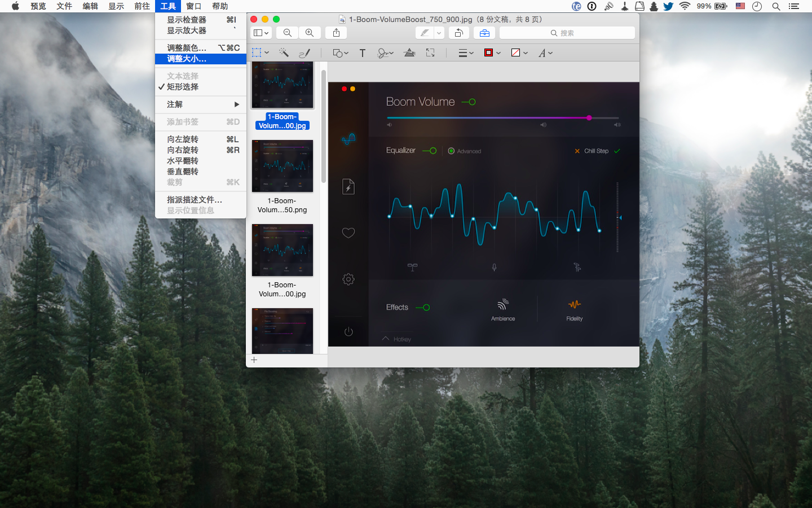
Task: Choose 向右旋转 from the menu
Action: pos(201,150)
